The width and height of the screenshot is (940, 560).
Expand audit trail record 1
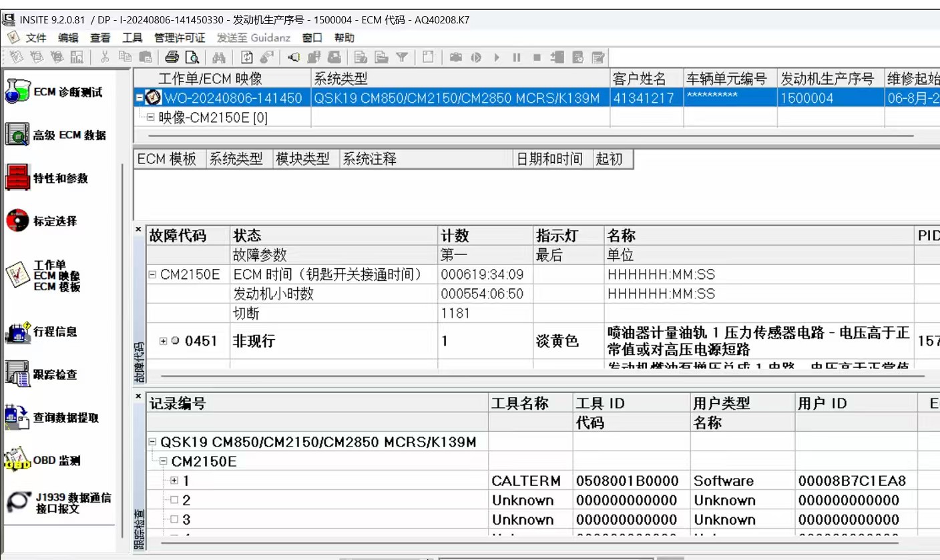point(174,481)
